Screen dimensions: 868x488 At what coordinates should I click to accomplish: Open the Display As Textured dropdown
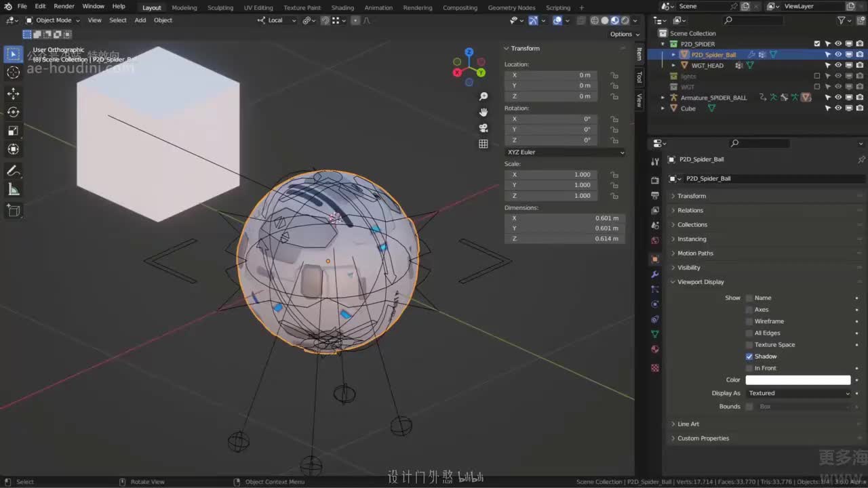pos(798,393)
